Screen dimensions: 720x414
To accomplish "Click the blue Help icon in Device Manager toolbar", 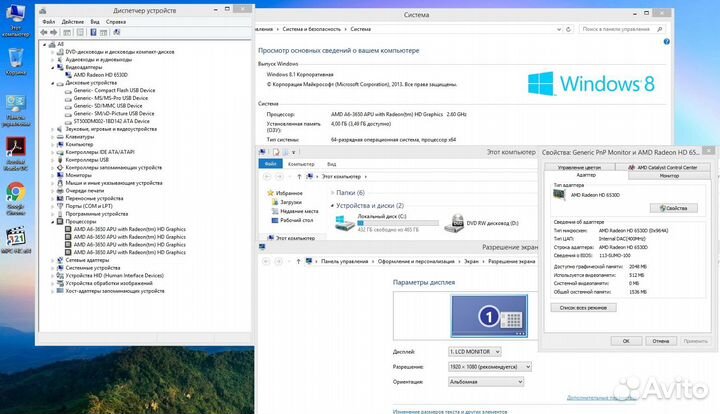I will pyautogui.click(x=93, y=32).
